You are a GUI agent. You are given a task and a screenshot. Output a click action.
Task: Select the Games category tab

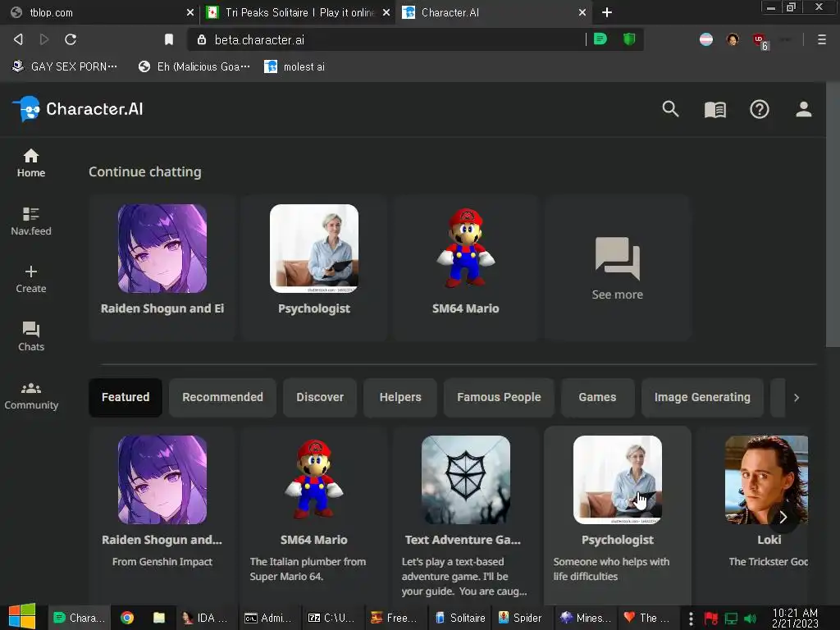pyautogui.click(x=597, y=397)
